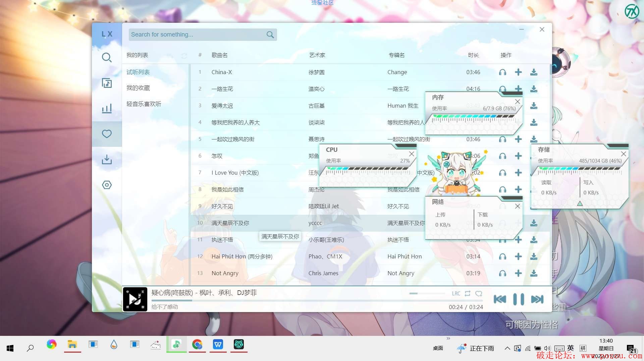644x361 pixels.
Task: Toggle the LRC desktop lyrics
Action: (x=456, y=294)
